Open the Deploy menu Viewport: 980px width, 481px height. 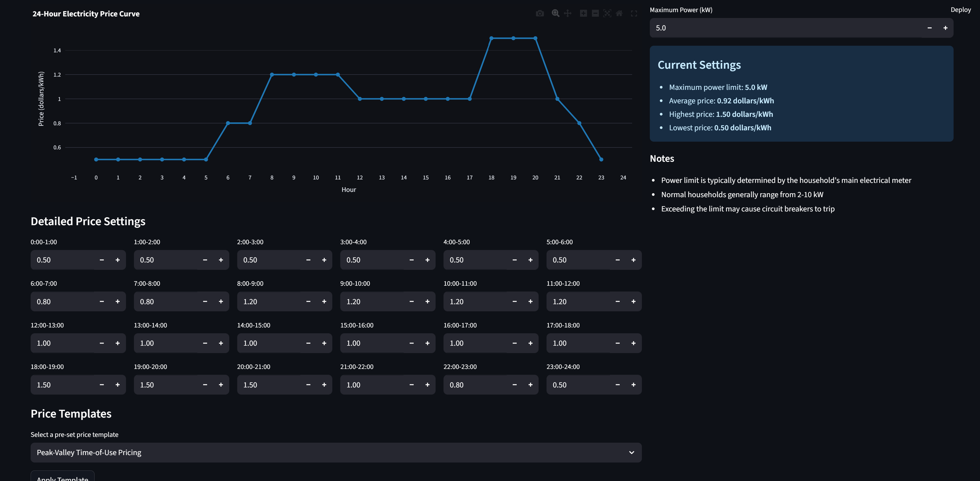pos(961,10)
